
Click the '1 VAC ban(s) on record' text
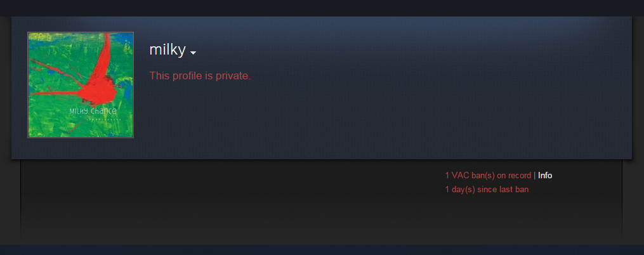tap(488, 175)
